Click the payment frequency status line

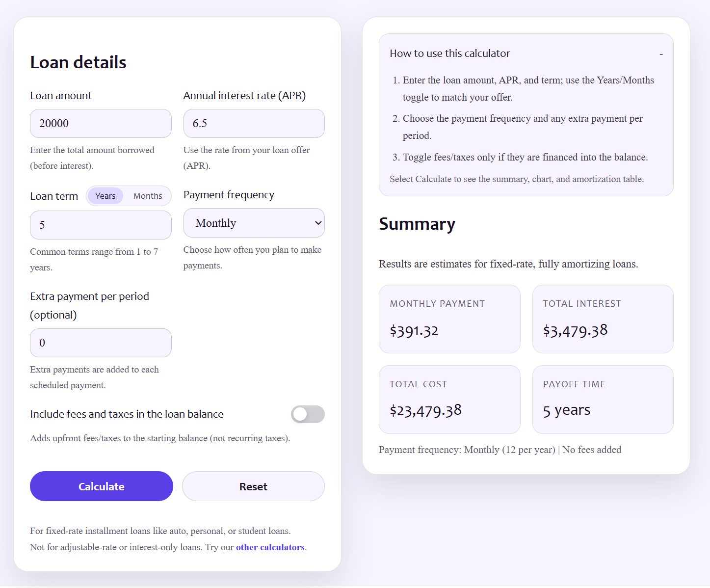(x=500, y=450)
